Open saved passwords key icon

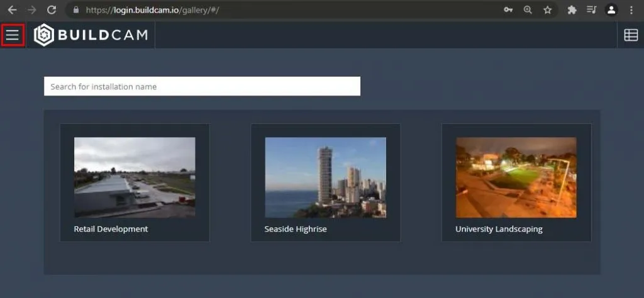coord(508,10)
